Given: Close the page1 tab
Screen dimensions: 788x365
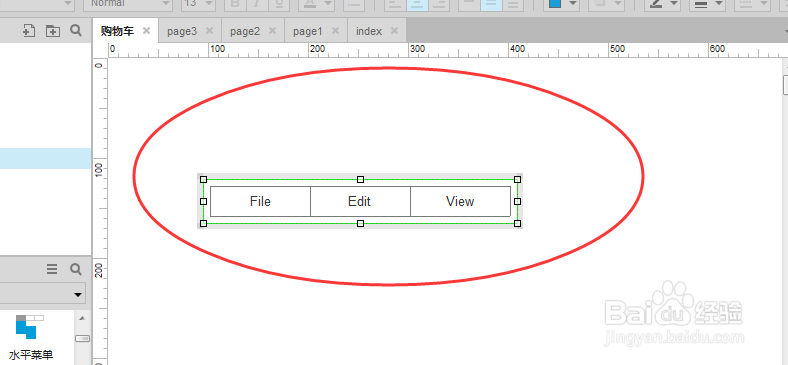Looking at the screenshot, I should (335, 31).
